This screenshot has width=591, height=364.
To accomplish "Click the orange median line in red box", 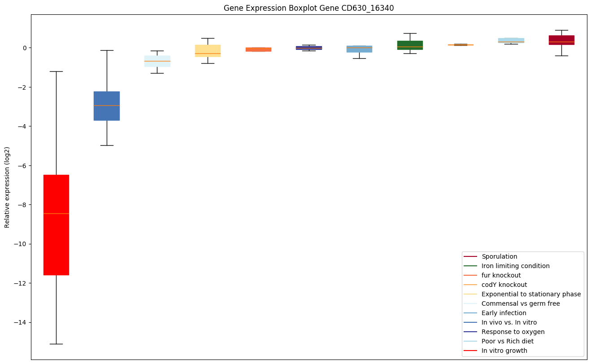I will click(x=56, y=213).
